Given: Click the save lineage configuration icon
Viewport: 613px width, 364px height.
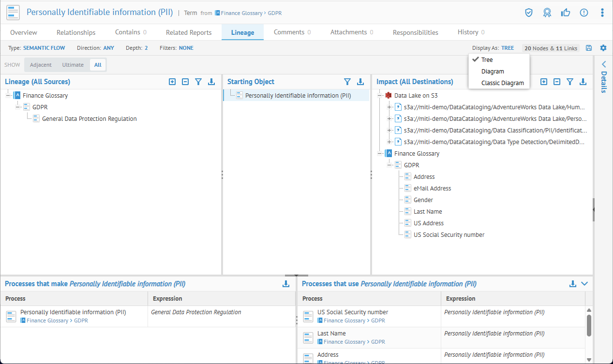Looking at the screenshot, I should tap(589, 48).
